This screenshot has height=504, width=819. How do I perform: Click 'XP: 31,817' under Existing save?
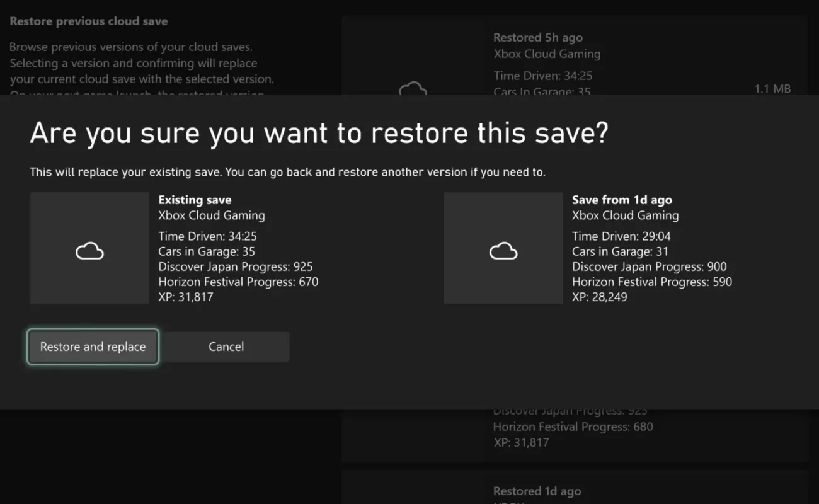point(186,297)
